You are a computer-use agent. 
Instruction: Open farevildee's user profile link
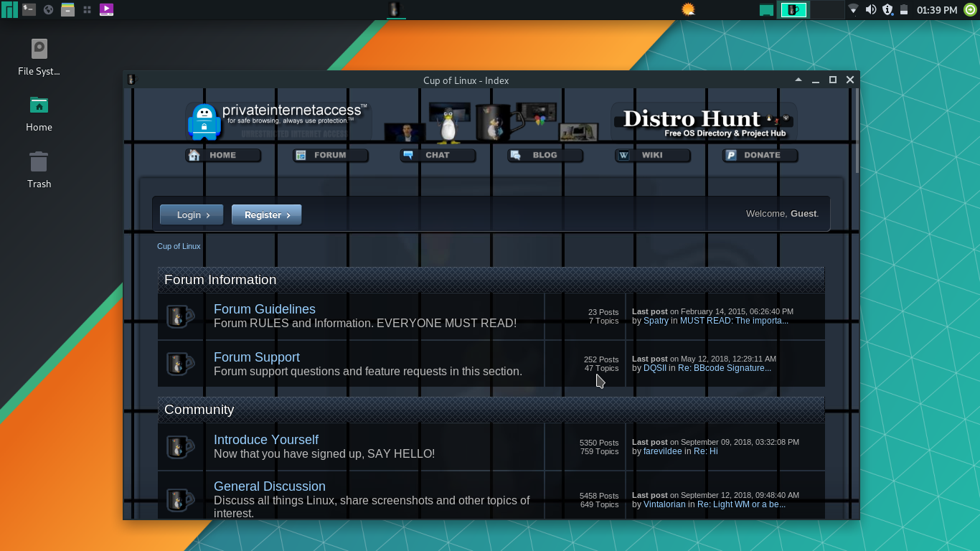(x=663, y=451)
